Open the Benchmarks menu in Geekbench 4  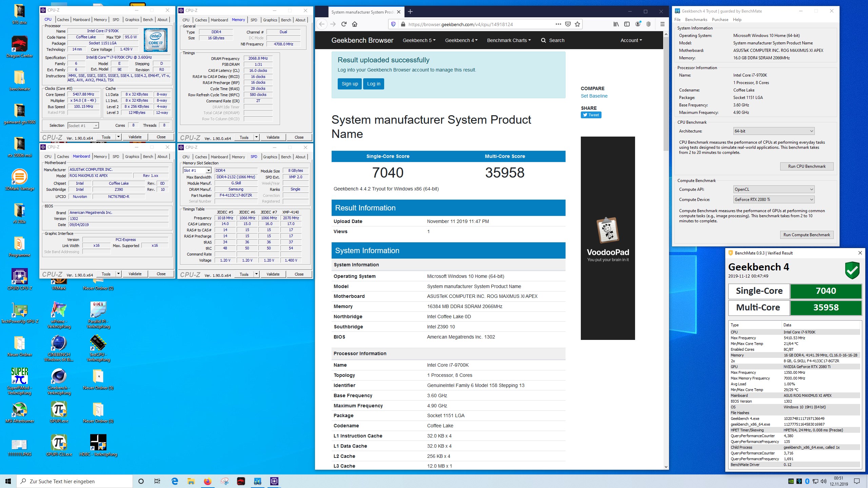click(x=696, y=20)
